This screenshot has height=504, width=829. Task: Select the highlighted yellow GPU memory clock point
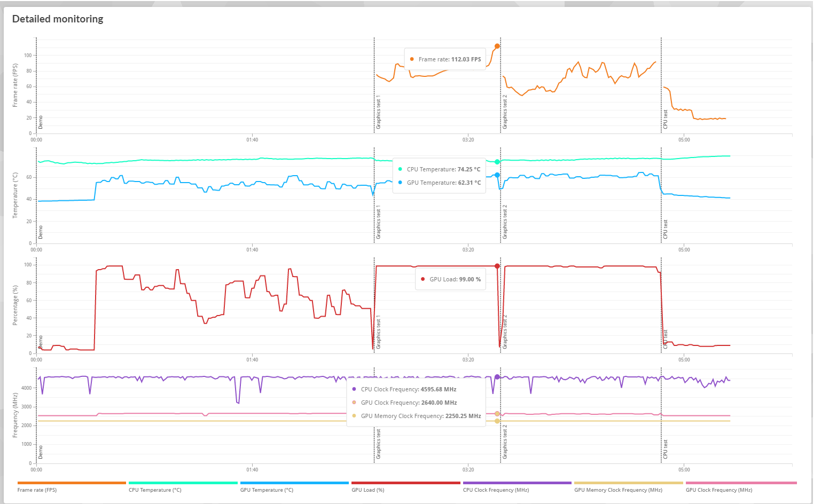coord(497,421)
